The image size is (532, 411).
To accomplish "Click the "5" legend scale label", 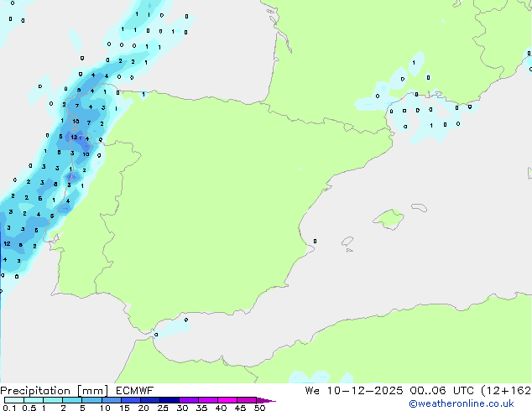I will tap(82, 408).
